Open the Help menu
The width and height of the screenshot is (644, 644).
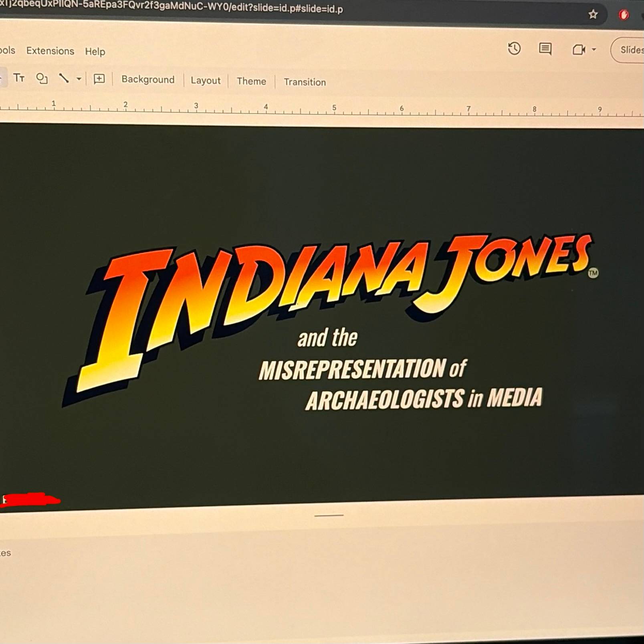tap(95, 52)
